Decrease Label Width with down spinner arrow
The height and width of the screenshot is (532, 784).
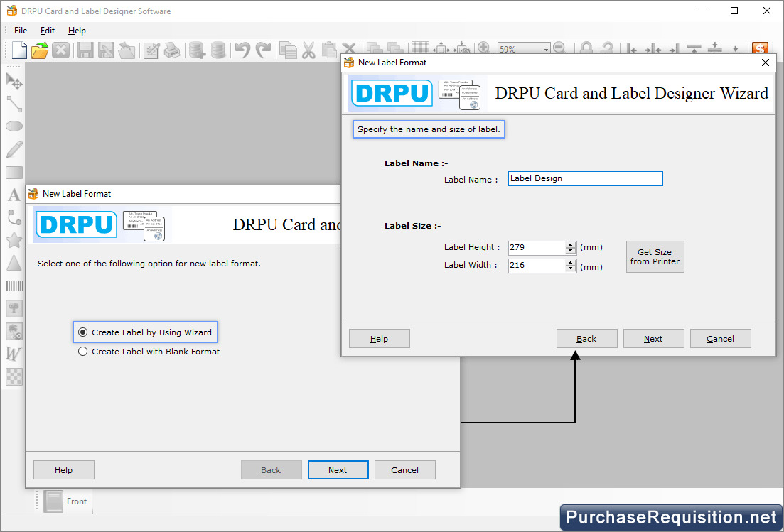[x=570, y=269]
